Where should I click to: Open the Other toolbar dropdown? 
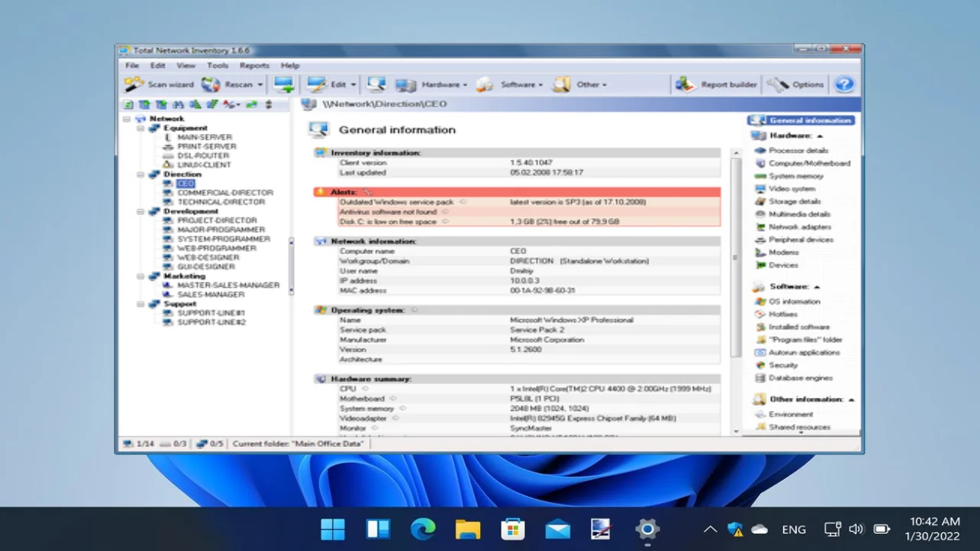coord(580,84)
